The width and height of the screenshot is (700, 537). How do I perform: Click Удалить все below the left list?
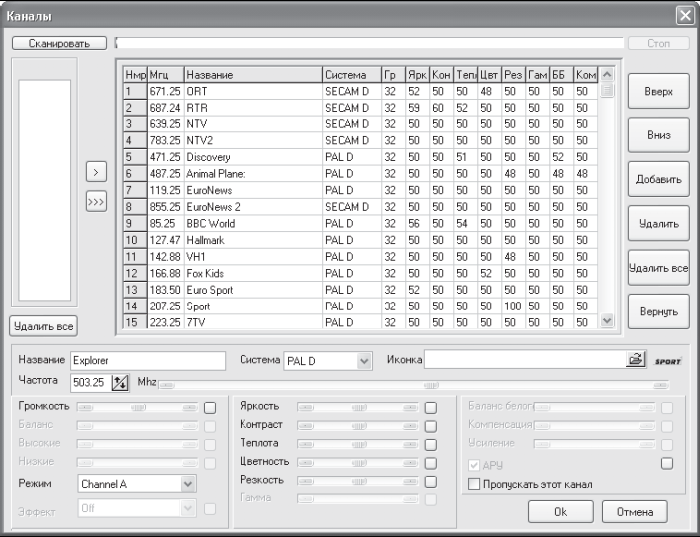point(43,326)
